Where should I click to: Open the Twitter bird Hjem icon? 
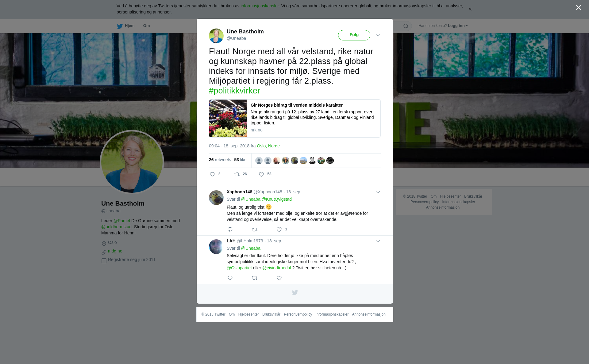pos(120,26)
